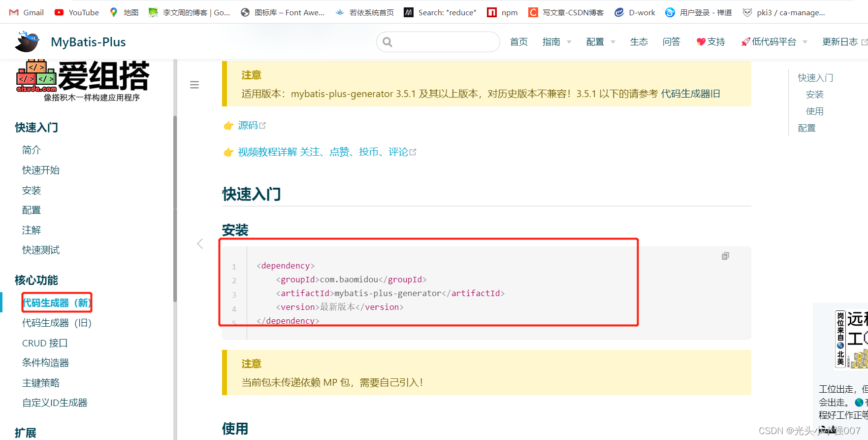Image resolution: width=868 pixels, height=440 pixels.
Task: Open the D-work bookmark
Action: 635,12
